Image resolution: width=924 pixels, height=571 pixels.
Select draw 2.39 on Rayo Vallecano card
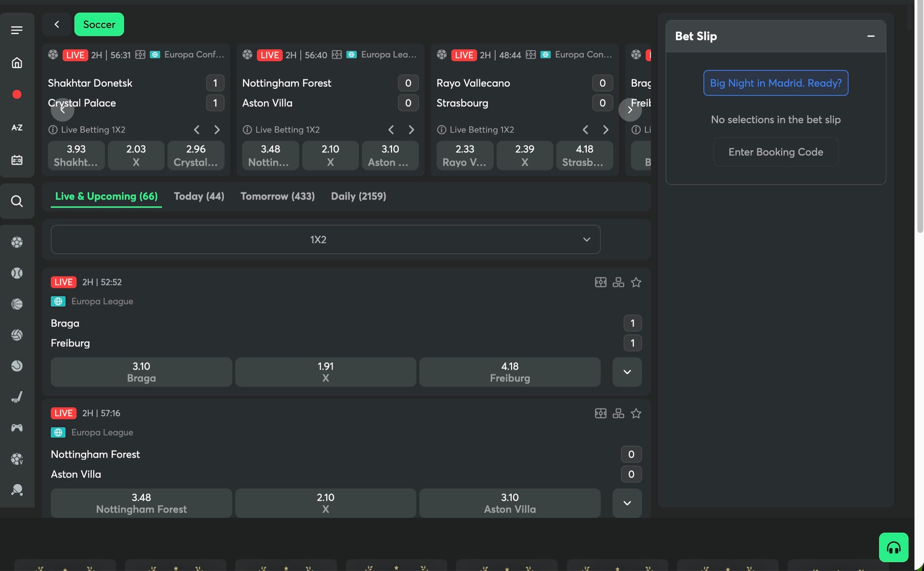(x=525, y=155)
